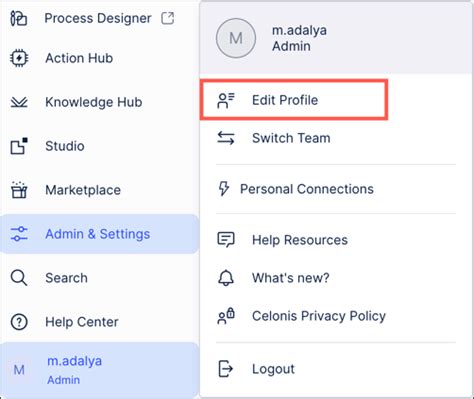Click the Help Center question mark icon
Image resolution: width=474 pixels, height=399 pixels.
click(x=19, y=322)
